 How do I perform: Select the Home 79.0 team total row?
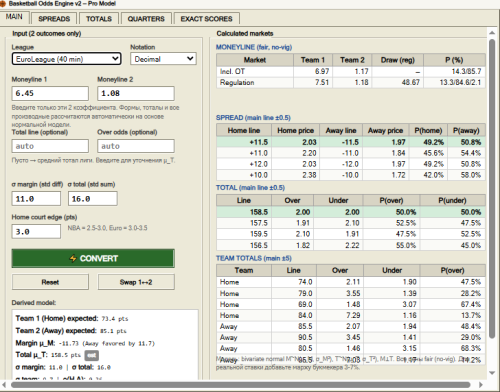pyautogui.click(x=351, y=293)
